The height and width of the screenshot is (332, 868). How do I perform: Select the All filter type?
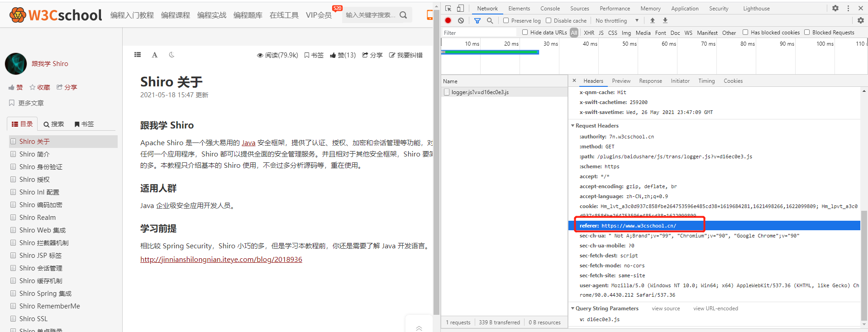pos(574,33)
